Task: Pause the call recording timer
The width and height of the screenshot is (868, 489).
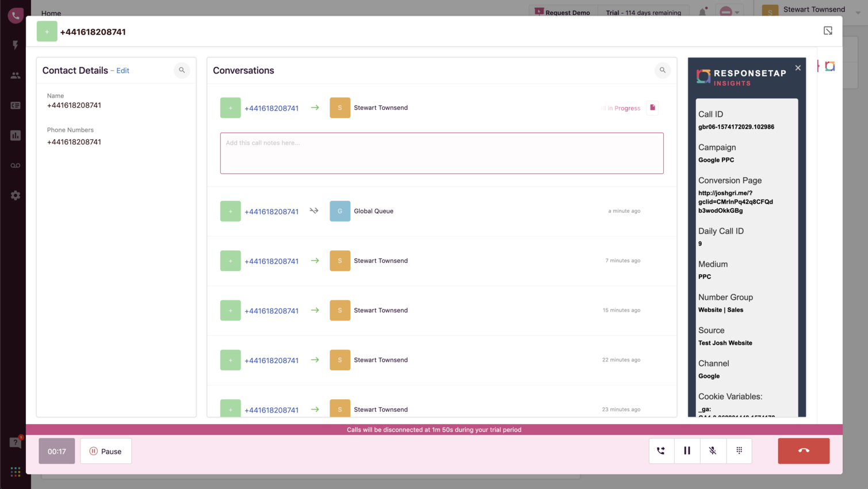Action: [x=106, y=450]
